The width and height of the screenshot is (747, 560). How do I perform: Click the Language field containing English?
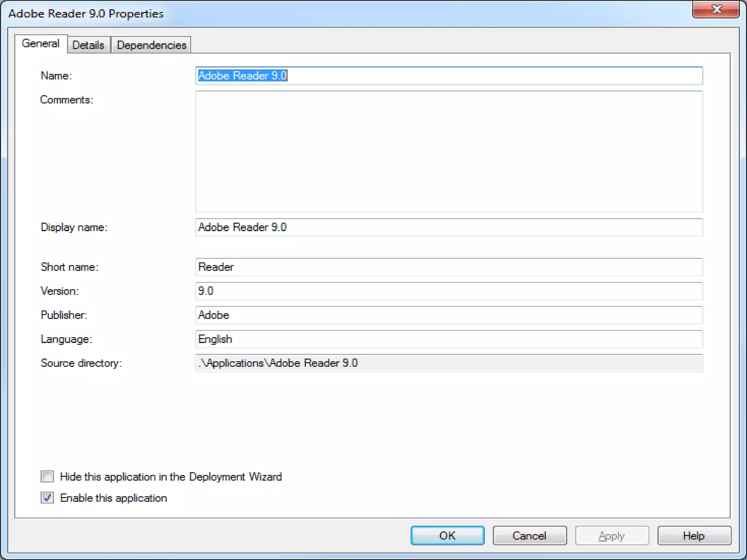point(449,339)
